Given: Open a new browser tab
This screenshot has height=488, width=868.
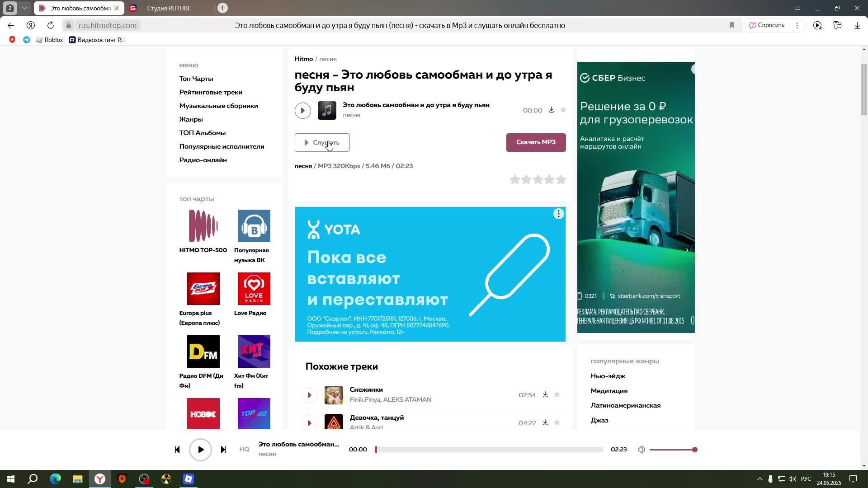Looking at the screenshot, I should pyautogui.click(x=222, y=8).
